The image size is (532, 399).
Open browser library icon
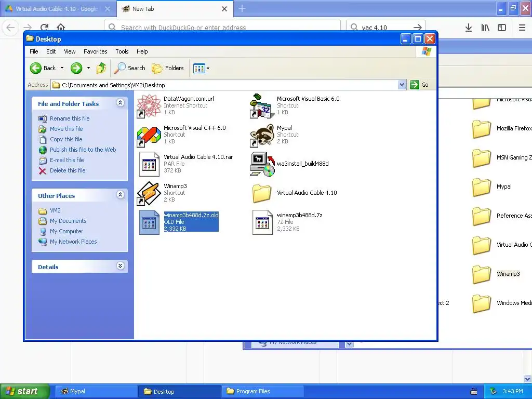coord(485,28)
